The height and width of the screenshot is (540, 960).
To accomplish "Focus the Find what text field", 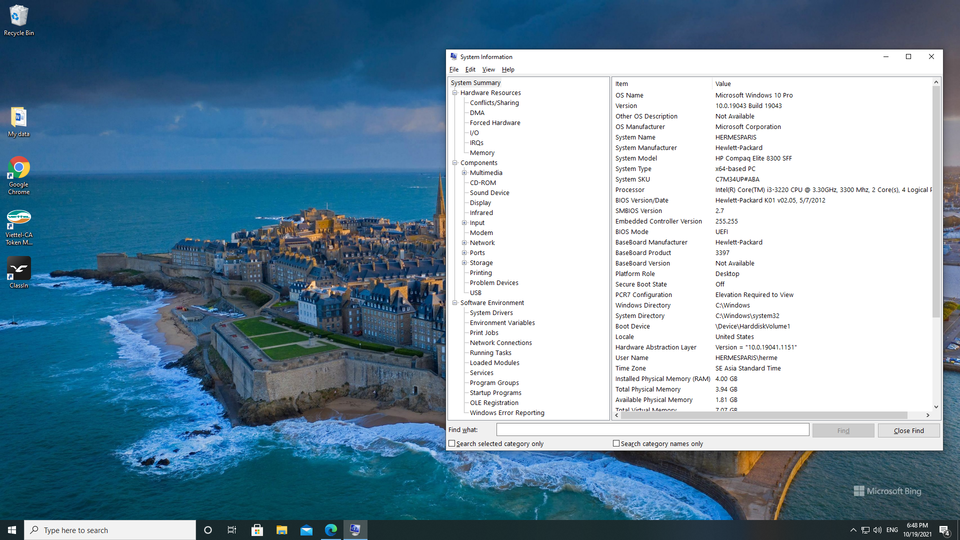I will pos(653,430).
